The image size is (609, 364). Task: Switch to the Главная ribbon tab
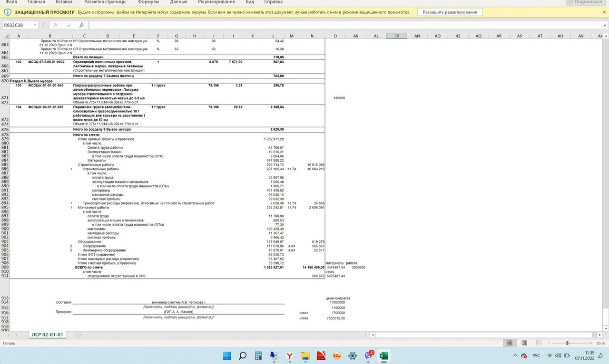36,2
